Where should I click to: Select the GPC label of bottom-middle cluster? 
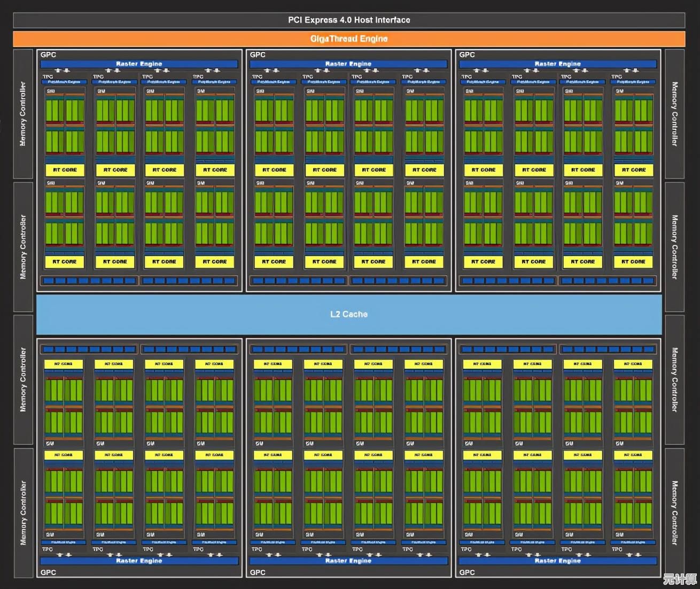click(258, 572)
